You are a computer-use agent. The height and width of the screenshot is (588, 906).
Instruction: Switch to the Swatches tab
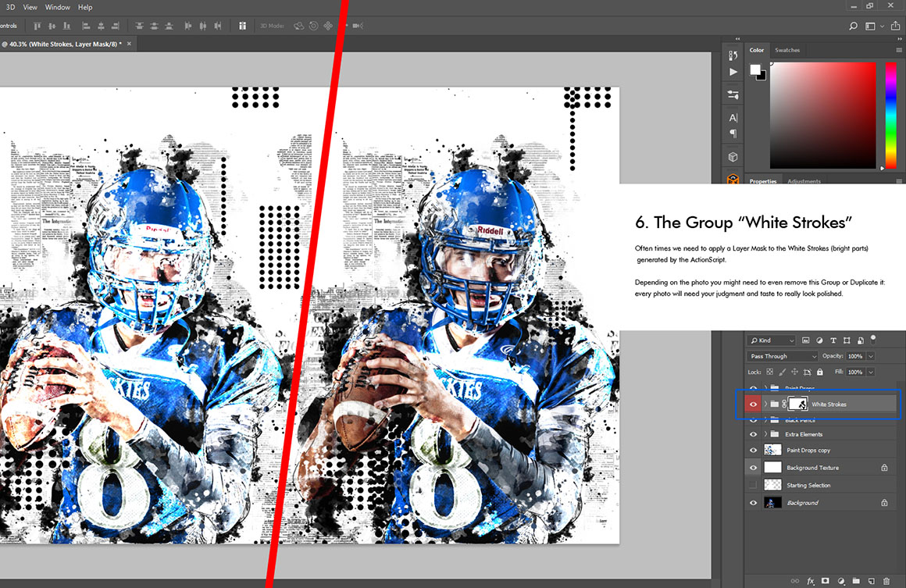point(787,50)
